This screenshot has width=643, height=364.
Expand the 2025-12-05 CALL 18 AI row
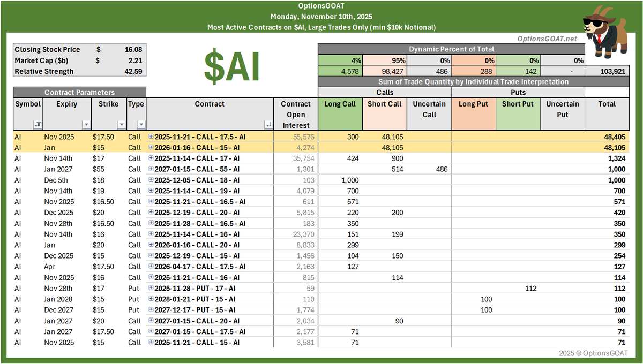coord(151,180)
